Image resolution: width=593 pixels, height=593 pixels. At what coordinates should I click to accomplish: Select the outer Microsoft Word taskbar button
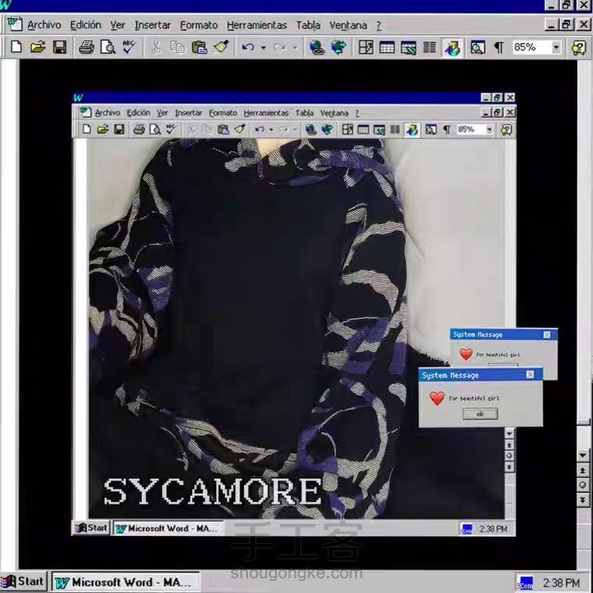pyautogui.click(x=125, y=582)
